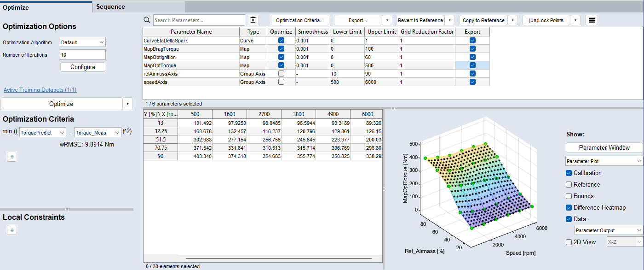Click the trash icon beside search box
Viewport: 644px width, 270px height.
[x=253, y=20]
